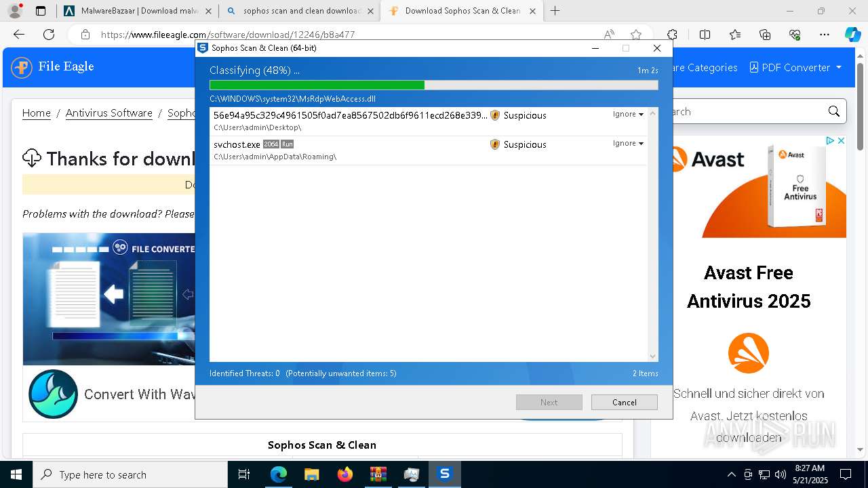Open volume control in system tray
The height and width of the screenshot is (488, 868).
(780, 474)
